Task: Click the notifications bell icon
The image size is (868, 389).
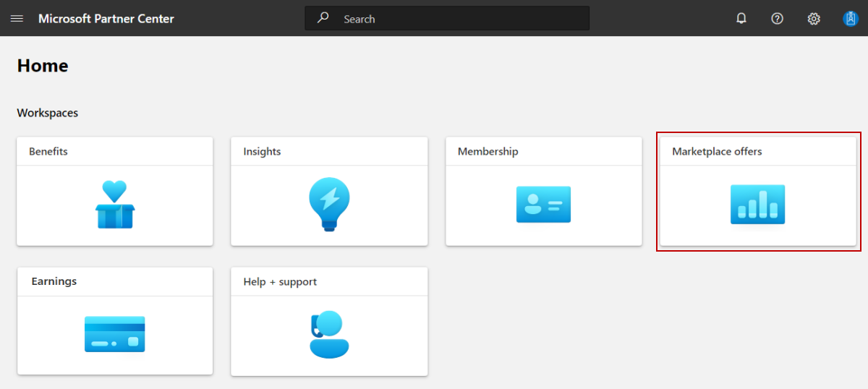Action: [x=741, y=19]
